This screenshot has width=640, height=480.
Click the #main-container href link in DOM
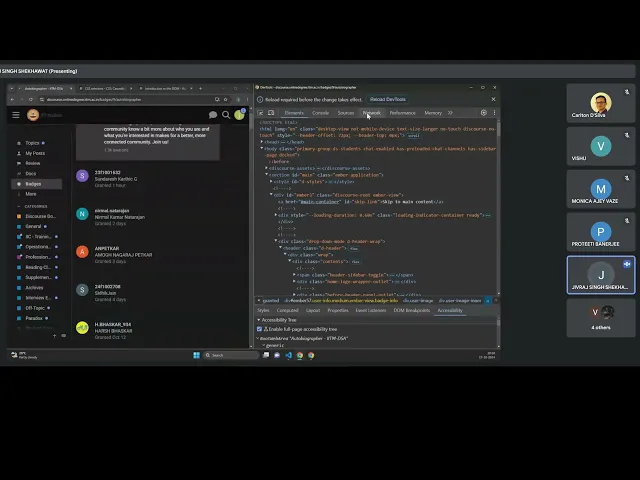(320, 202)
